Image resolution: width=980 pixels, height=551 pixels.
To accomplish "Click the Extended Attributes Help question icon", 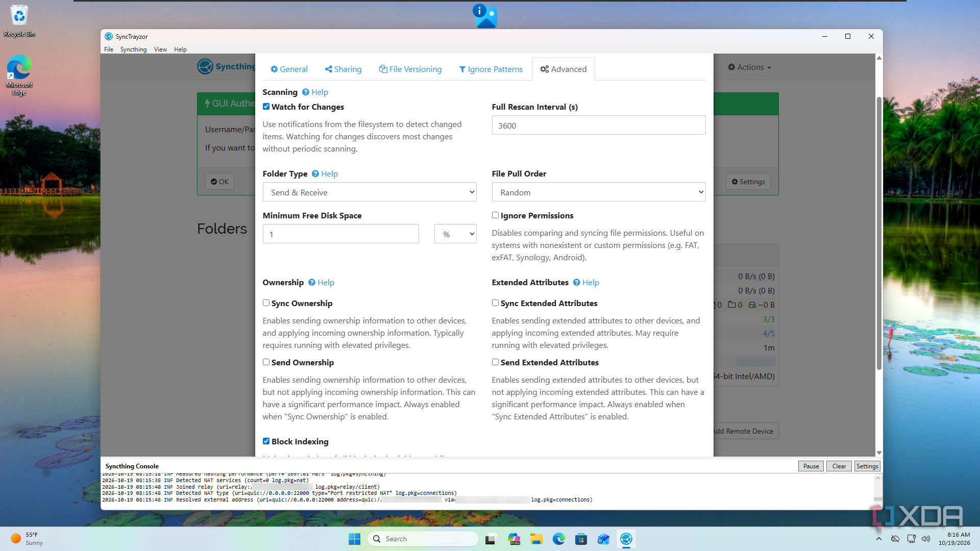I will (x=576, y=282).
